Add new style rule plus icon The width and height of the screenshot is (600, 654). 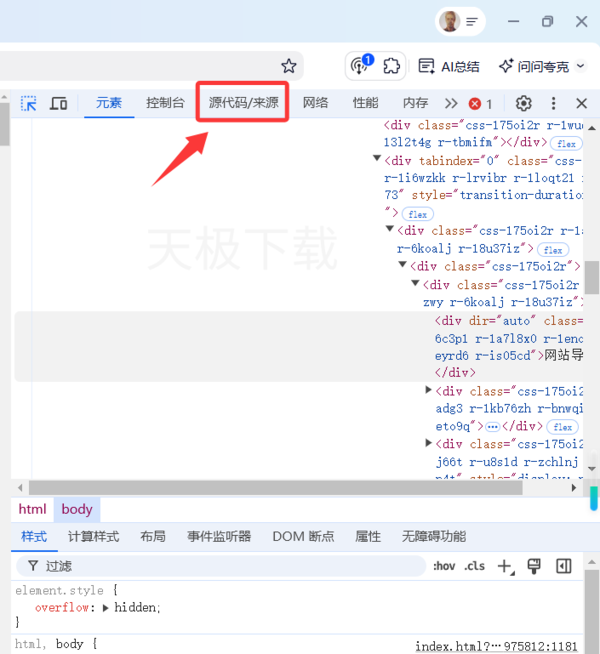[504, 566]
